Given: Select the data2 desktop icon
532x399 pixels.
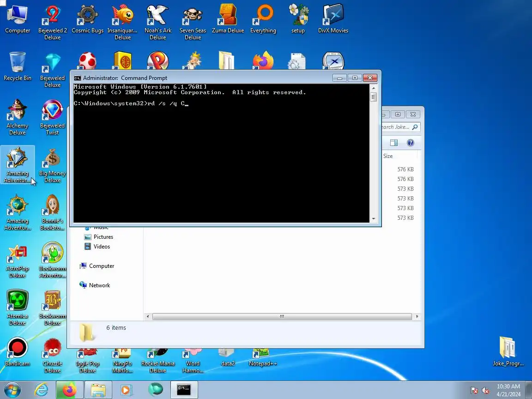Looking at the screenshot, I should [228, 357].
